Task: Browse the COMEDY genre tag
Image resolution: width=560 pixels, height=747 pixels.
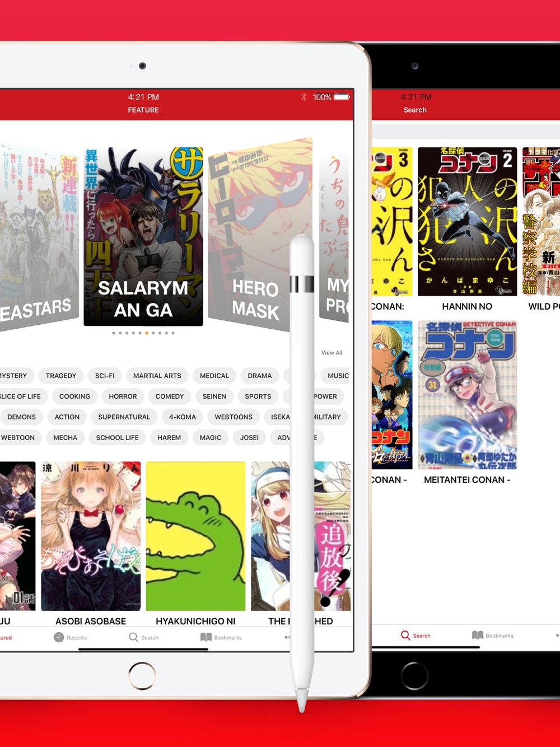Action: pos(170,396)
